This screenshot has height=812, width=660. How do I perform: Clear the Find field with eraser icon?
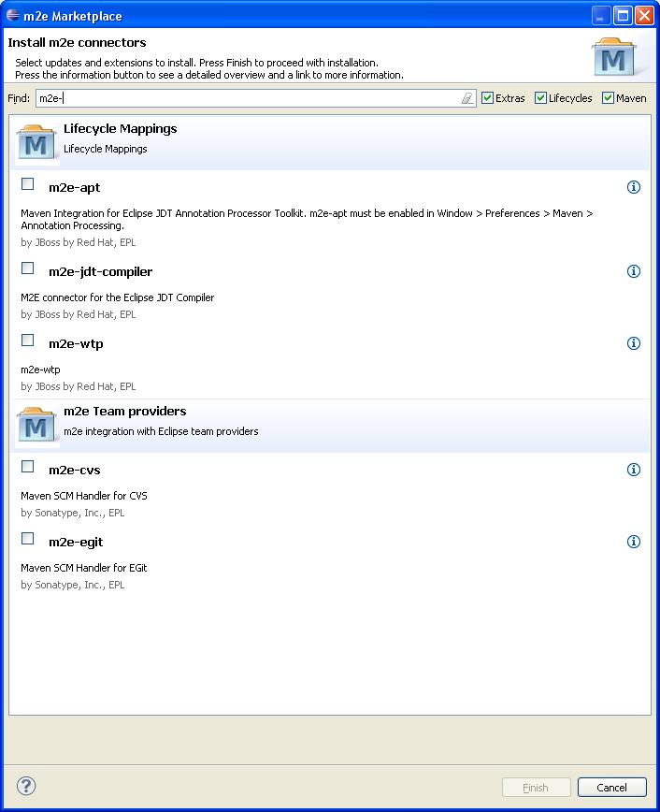pyautogui.click(x=467, y=98)
